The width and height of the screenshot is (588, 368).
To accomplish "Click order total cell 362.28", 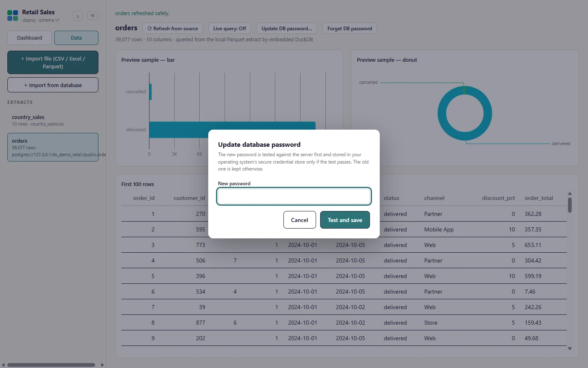I will point(533,214).
